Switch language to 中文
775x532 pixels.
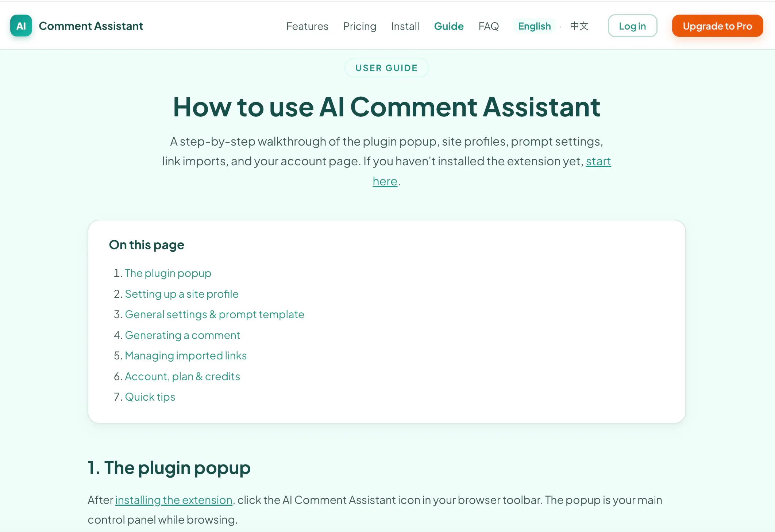click(x=579, y=26)
